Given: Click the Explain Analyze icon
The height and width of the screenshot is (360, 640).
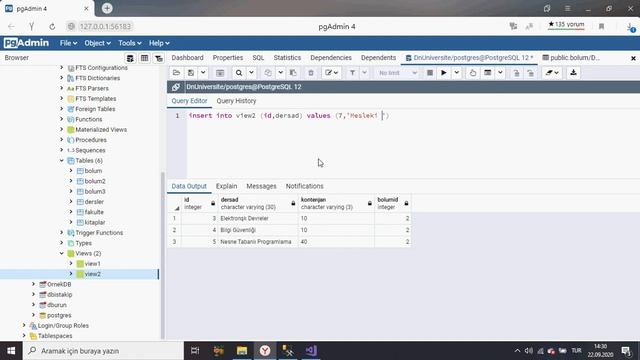Looking at the screenshot, I should tap(487, 73).
